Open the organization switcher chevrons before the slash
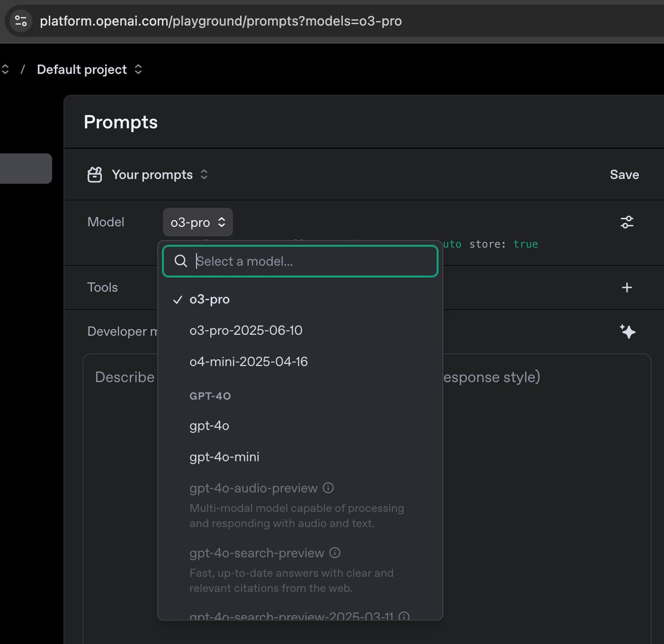664x644 pixels. [5, 69]
